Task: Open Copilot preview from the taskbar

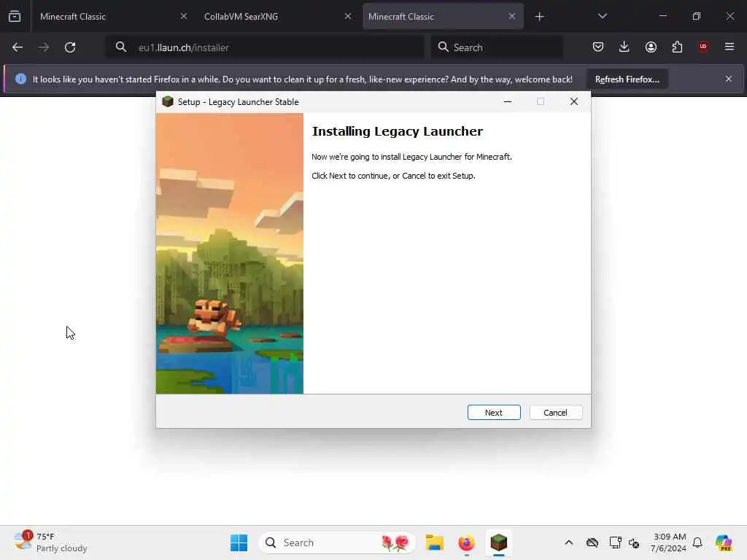Action: tap(724, 542)
